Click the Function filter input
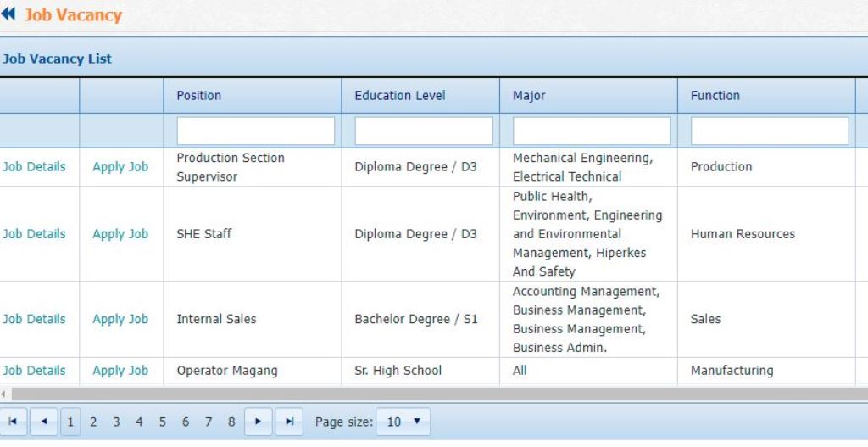The image size is (868, 447). (x=769, y=131)
